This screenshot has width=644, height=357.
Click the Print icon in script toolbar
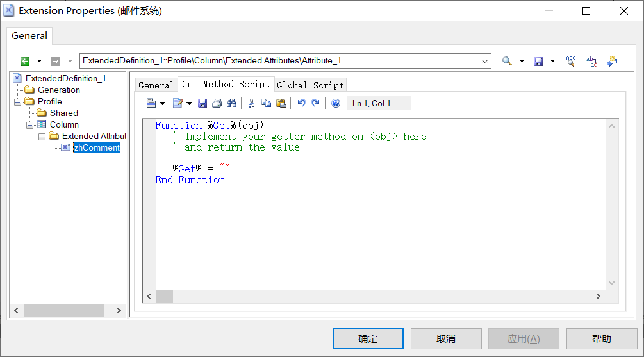pos(217,103)
